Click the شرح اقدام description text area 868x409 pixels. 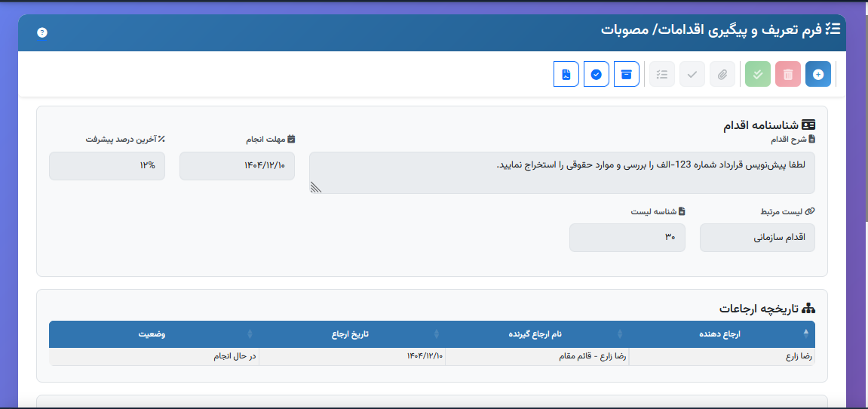562,172
